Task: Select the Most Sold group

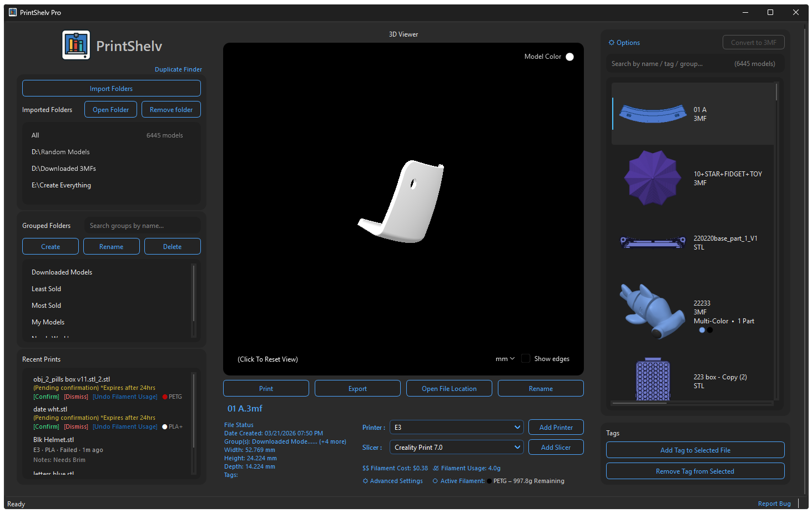Action: (47, 306)
